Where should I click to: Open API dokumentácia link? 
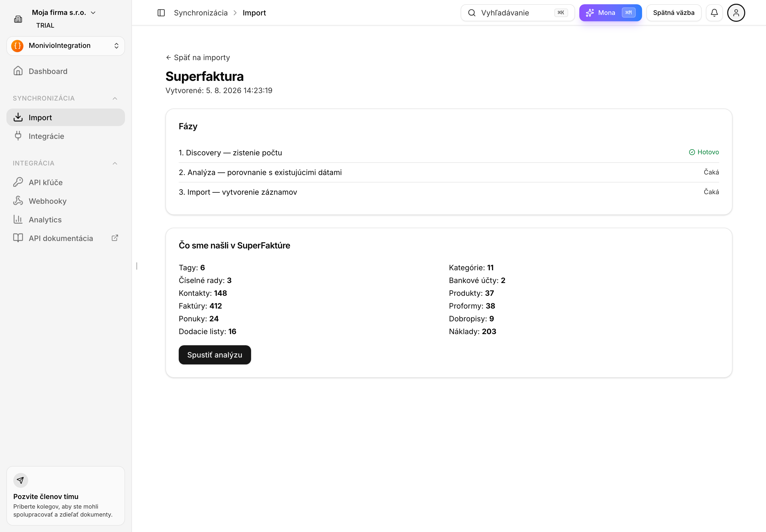pyautogui.click(x=66, y=238)
